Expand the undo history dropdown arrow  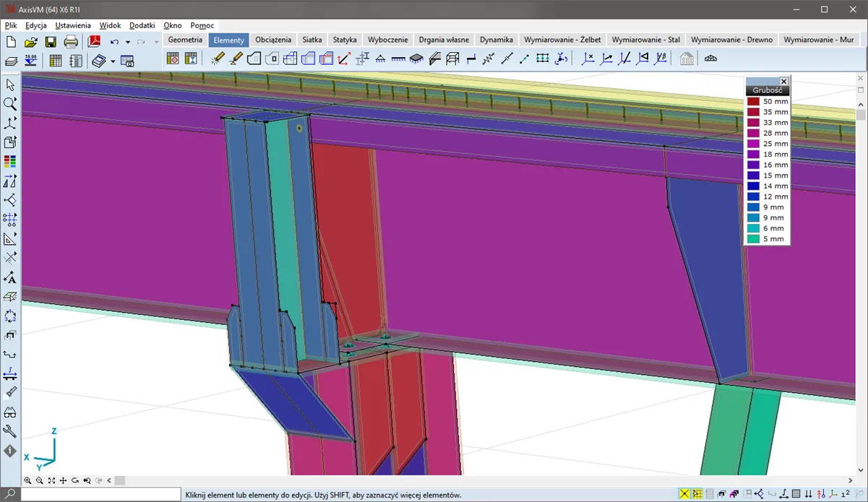click(x=128, y=43)
